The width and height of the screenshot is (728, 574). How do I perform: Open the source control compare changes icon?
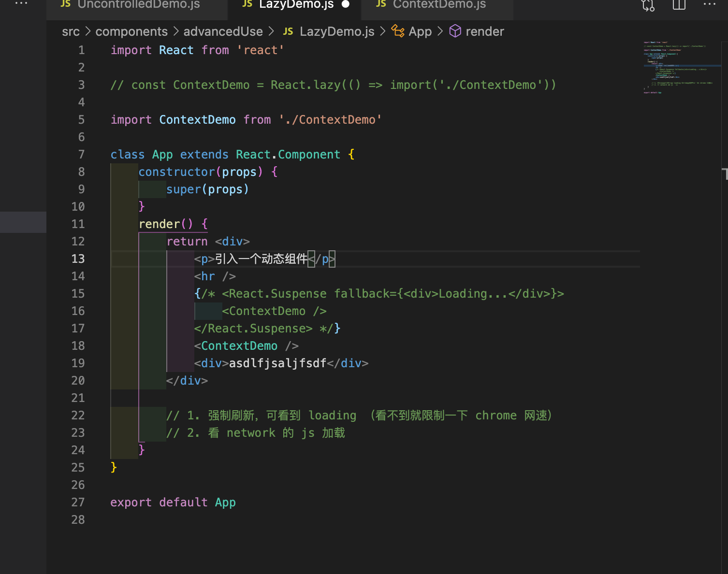click(648, 5)
